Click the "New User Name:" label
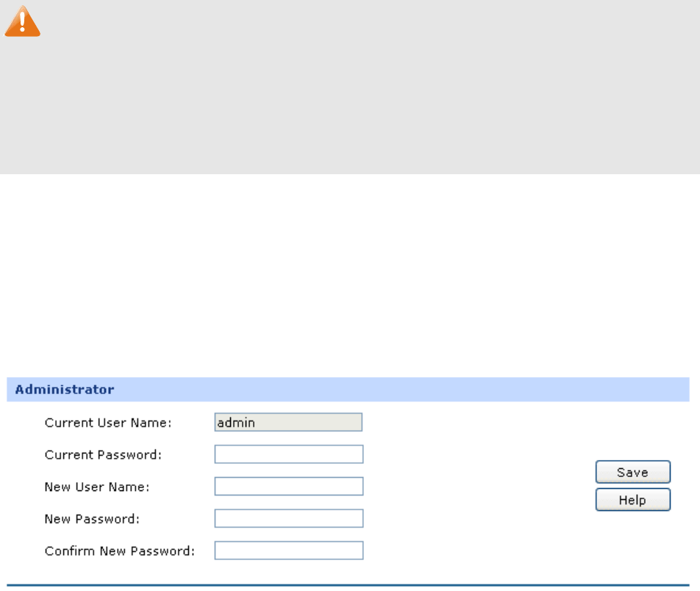This screenshot has width=700, height=591. 97,487
